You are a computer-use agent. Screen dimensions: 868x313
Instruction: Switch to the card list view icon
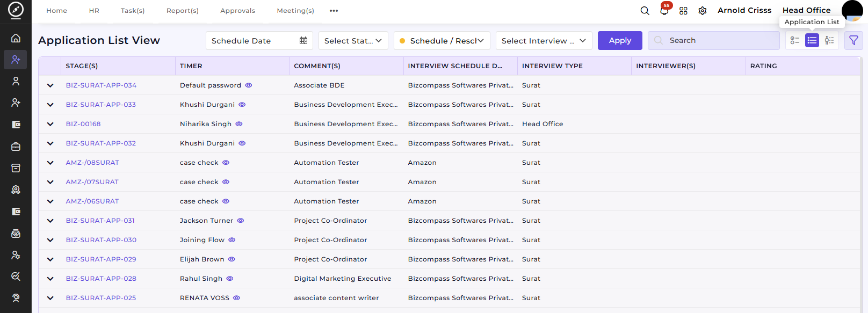point(794,40)
